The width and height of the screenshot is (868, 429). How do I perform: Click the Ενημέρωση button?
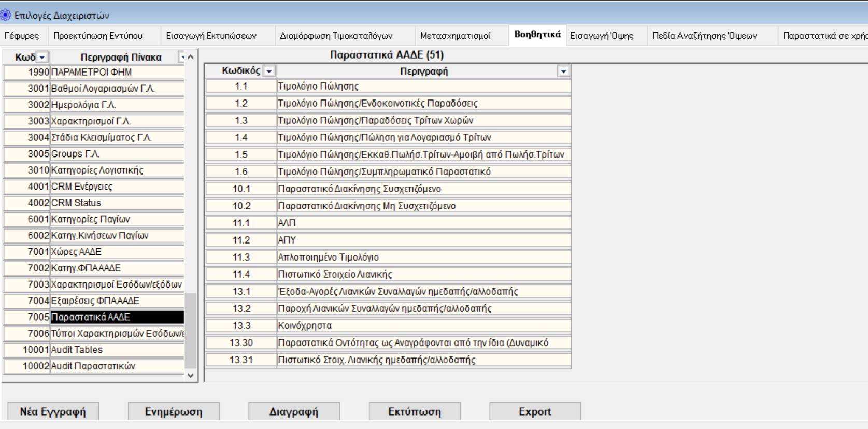pos(174,411)
